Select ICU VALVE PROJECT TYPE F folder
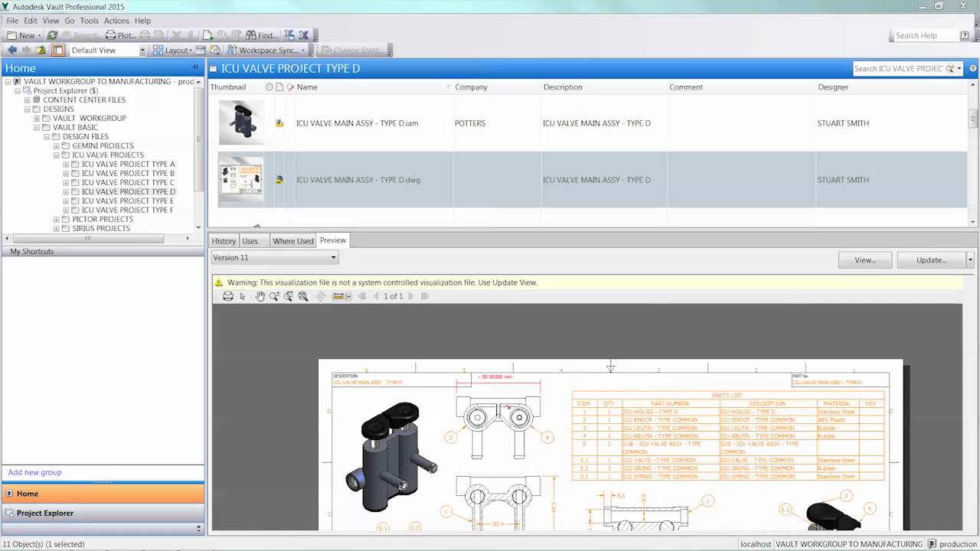Image resolution: width=980 pixels, height=551 pixels. (127, 210)
